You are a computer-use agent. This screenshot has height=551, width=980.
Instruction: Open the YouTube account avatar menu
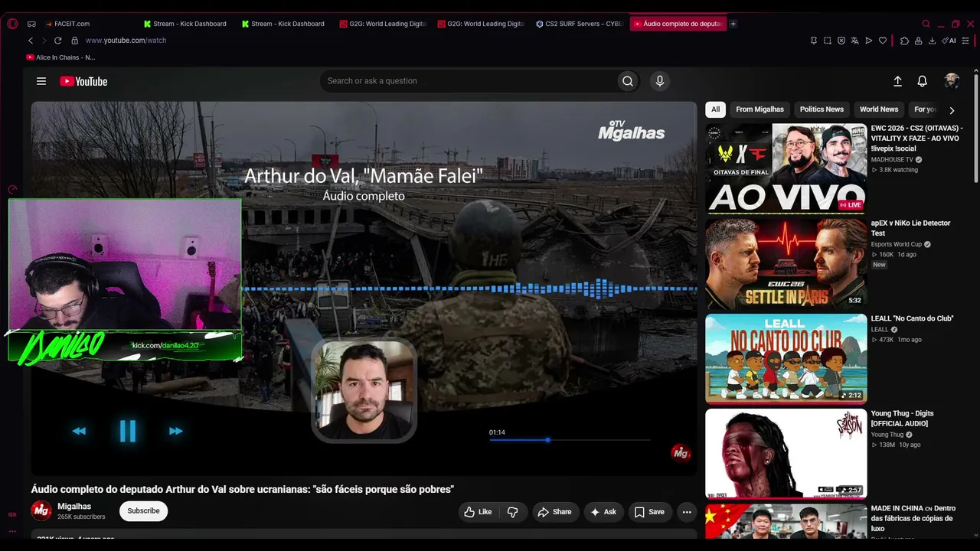point(952,81)
